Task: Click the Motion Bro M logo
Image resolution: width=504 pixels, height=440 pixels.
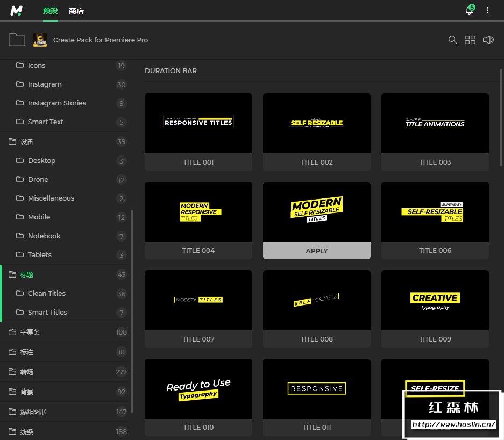Action: coord(16,11)
